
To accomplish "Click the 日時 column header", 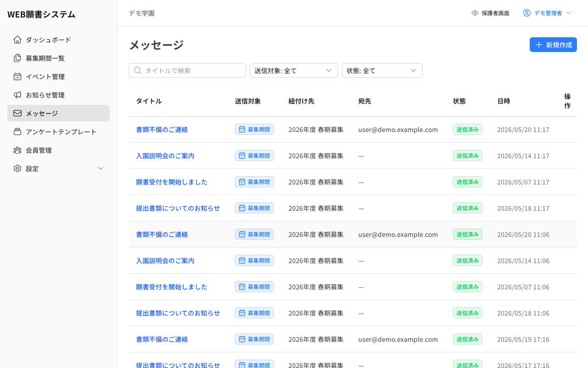I will pyautogui.click(x=503, y=101).
